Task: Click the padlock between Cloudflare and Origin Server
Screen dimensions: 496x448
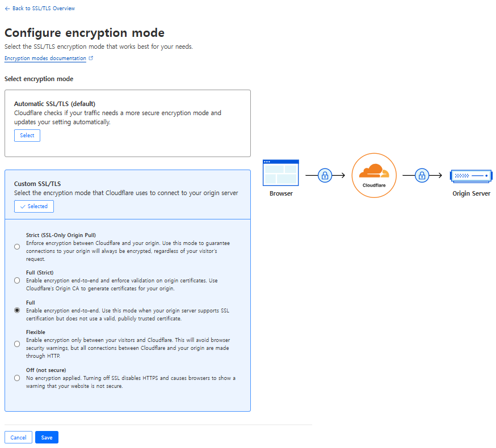Action: [x=422, y=175]
